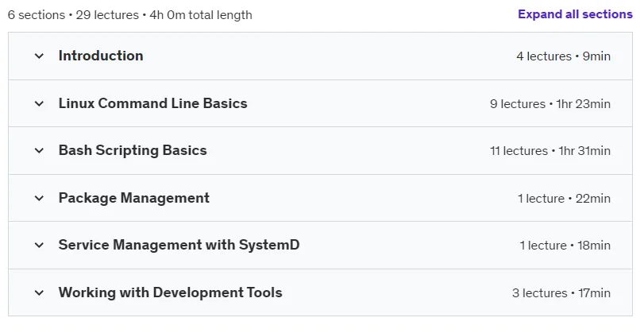644x333 pixels.
Task: Click the Package Management chevron icon
Action: tap(39, 198)
